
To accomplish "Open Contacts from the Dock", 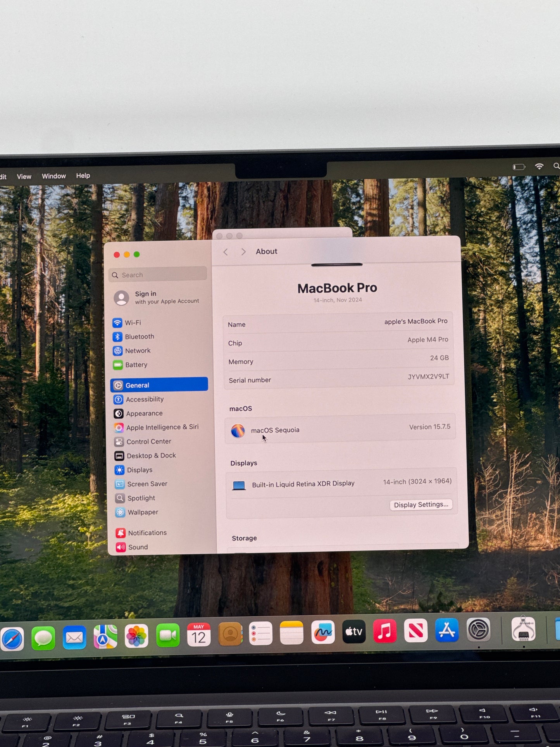I will click(230, 634).
